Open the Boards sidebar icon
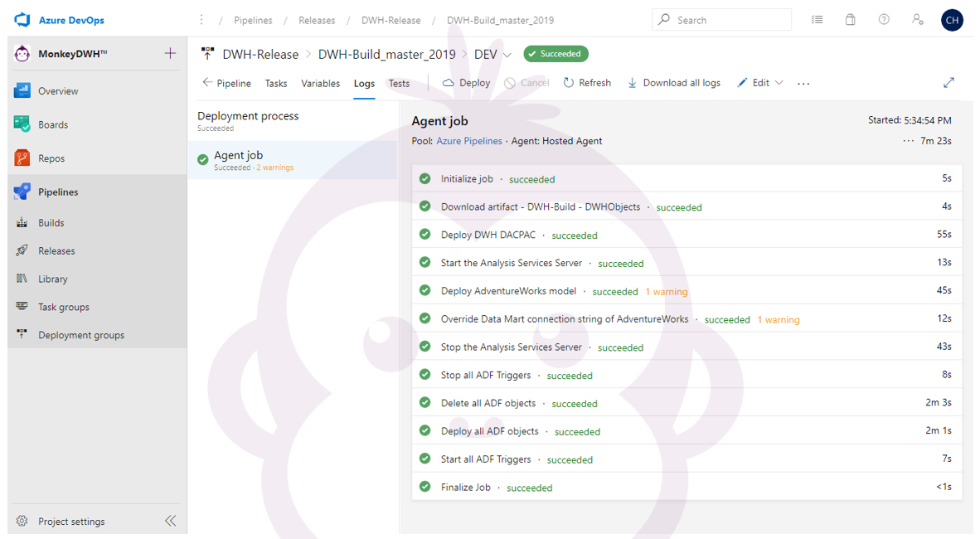The width and height of the screenshot is (980, 539). [x=22, y=124]
